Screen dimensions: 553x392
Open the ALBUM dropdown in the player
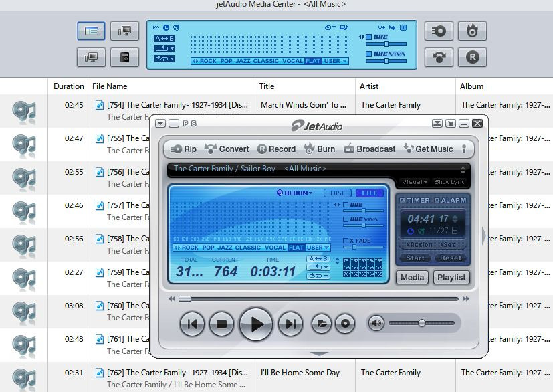tap(295, 193)
